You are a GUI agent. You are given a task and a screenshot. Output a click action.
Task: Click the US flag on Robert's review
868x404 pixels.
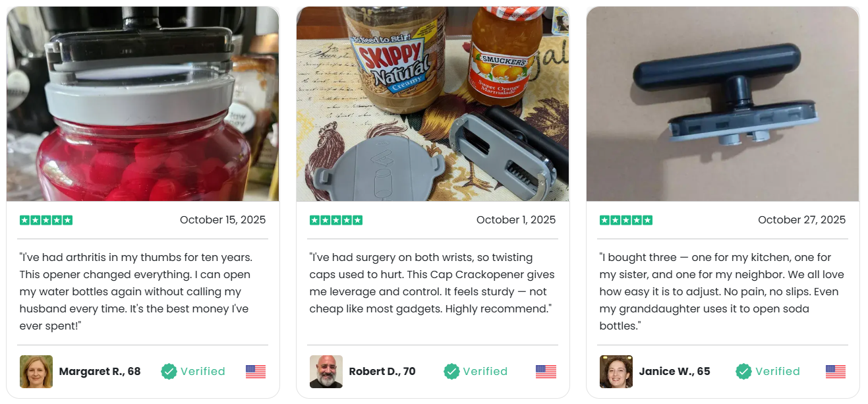click(546, 372)
